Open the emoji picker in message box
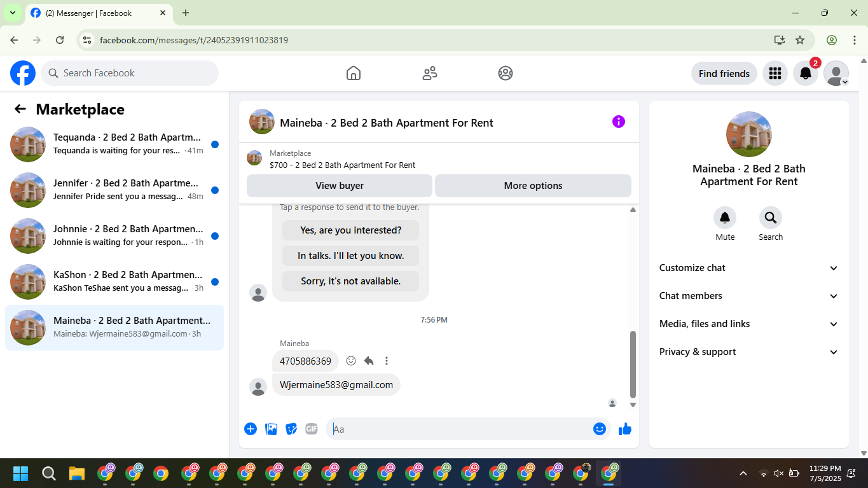868x488 pixels. coord(599,429)
